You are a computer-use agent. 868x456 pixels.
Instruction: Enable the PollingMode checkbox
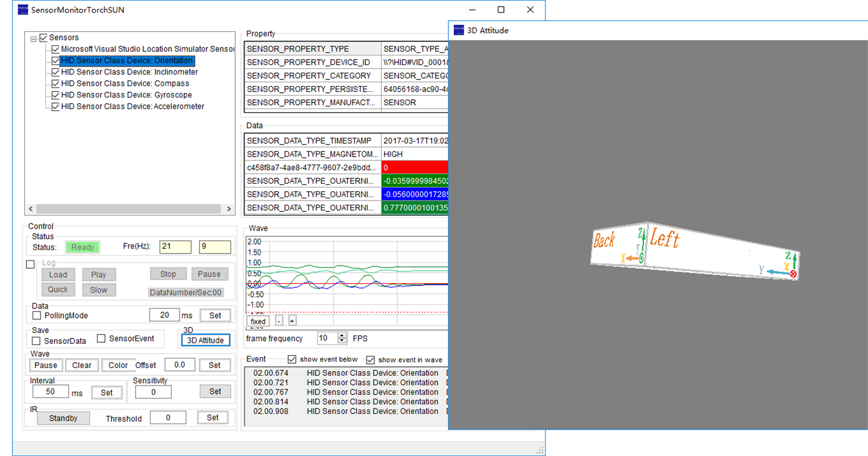tap(37, 316)
